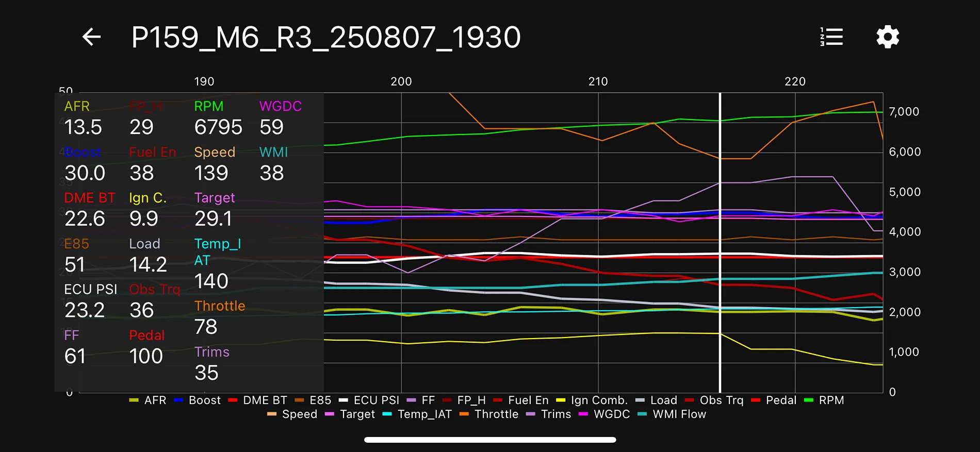
Task: Toggle the FF legend entry
Action: (x=421, y=400)
